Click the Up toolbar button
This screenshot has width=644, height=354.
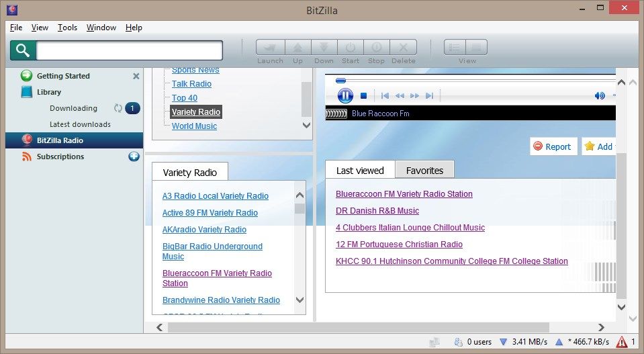click(297, 48)
